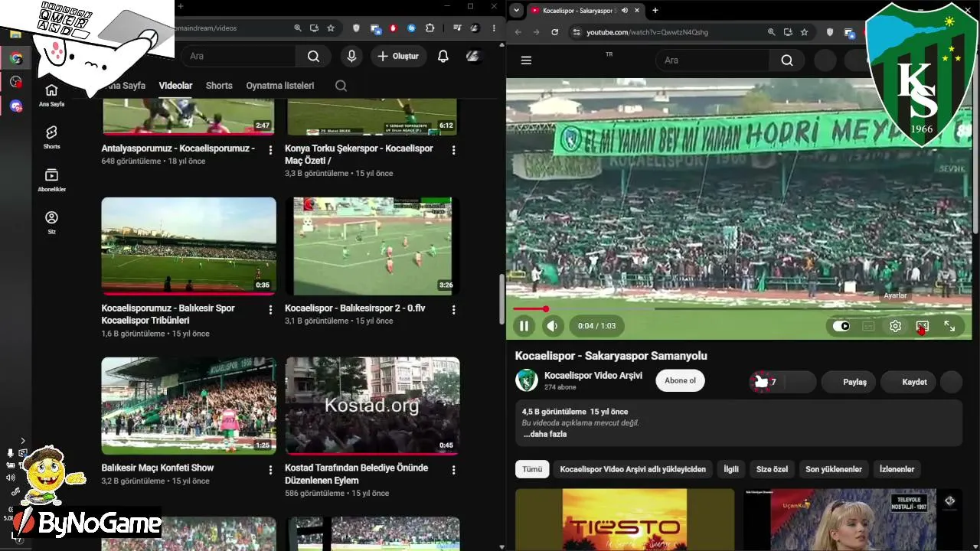Open the Kocaelispor Video Arşivi channel avatar
The image size is (980, 551).
pos(527,380)
